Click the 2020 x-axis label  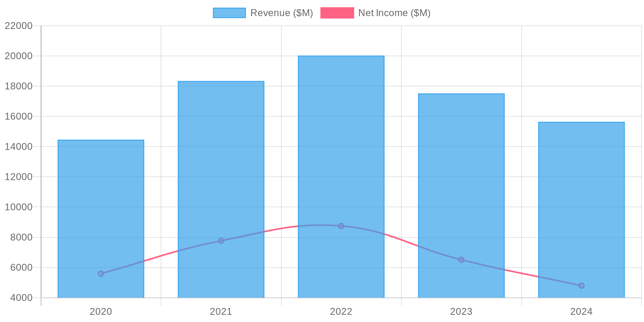click(x=101, y=312)
